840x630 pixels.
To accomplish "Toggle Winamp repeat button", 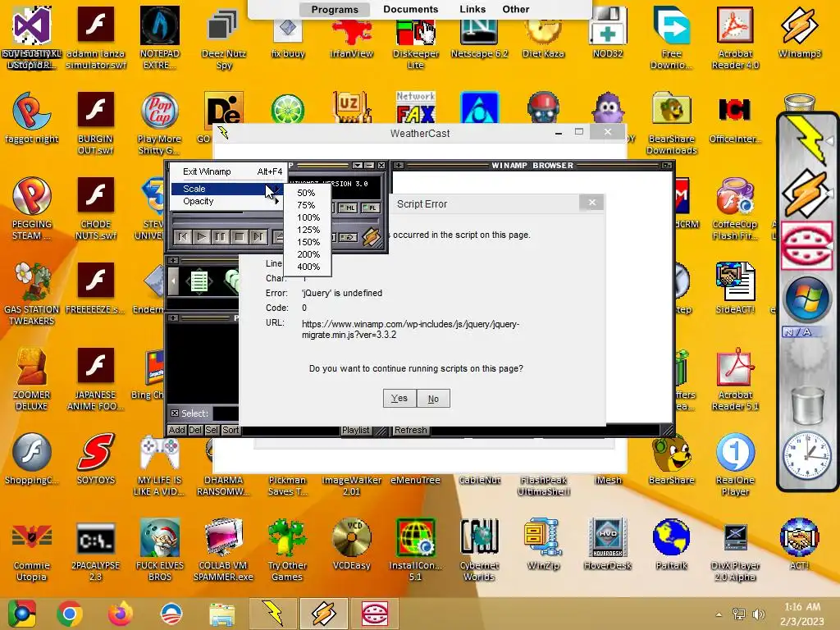I will 349,237.
